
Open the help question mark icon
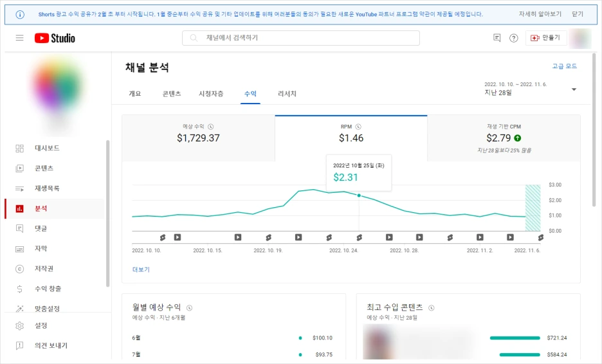pyautogui.click(x=513, y=38)
